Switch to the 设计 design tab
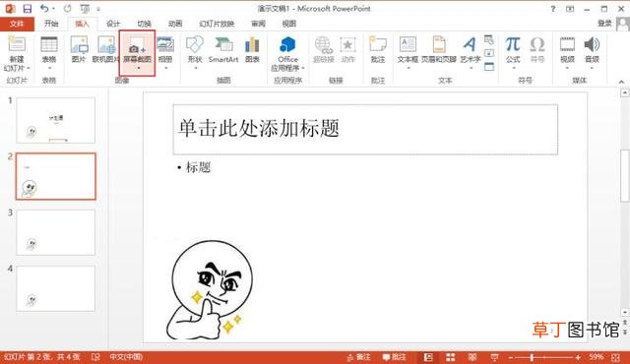This screenshot has width=630, height=364. click(113, 24)
